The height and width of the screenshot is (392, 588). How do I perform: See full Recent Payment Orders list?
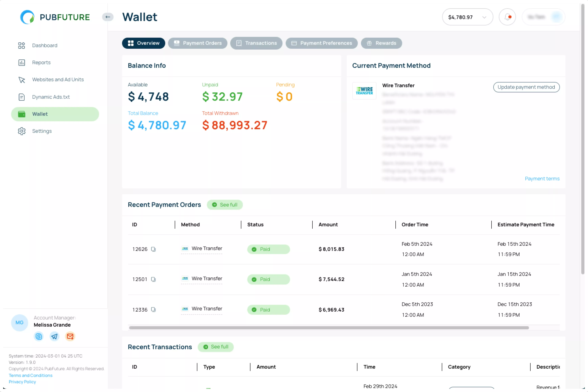[225, 205]
